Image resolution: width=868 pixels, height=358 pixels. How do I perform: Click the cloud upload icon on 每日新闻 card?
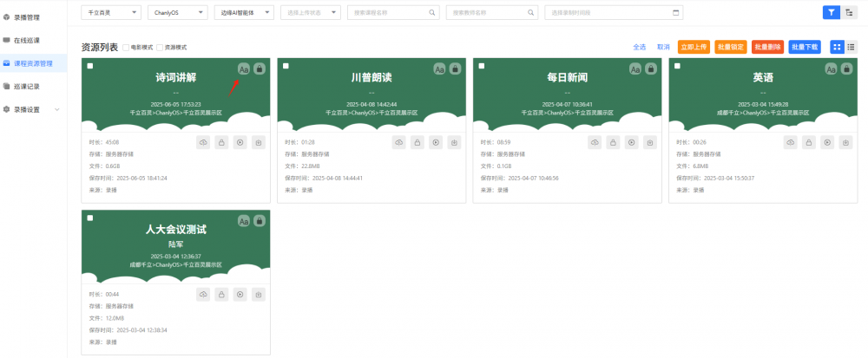[595, 142]
